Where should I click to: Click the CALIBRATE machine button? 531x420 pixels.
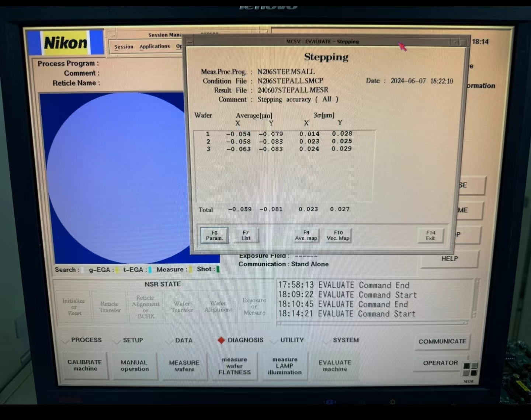click(85, 365)
